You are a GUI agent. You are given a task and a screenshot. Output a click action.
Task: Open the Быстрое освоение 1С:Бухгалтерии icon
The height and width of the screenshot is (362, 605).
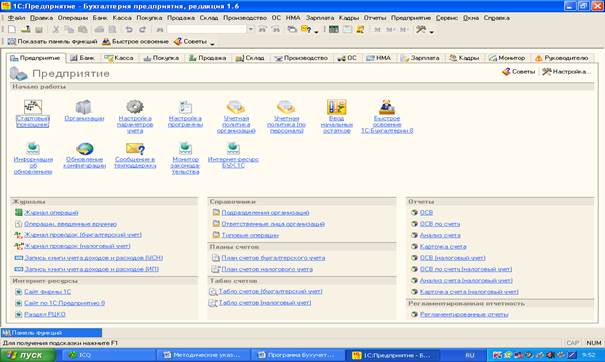[387, 107]
